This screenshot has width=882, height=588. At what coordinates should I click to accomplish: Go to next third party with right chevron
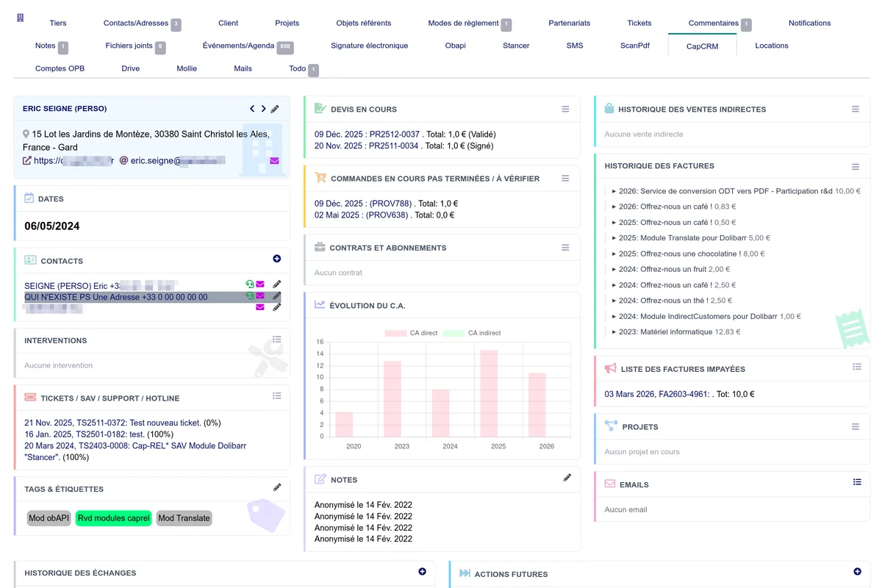[x=263, y=109]
